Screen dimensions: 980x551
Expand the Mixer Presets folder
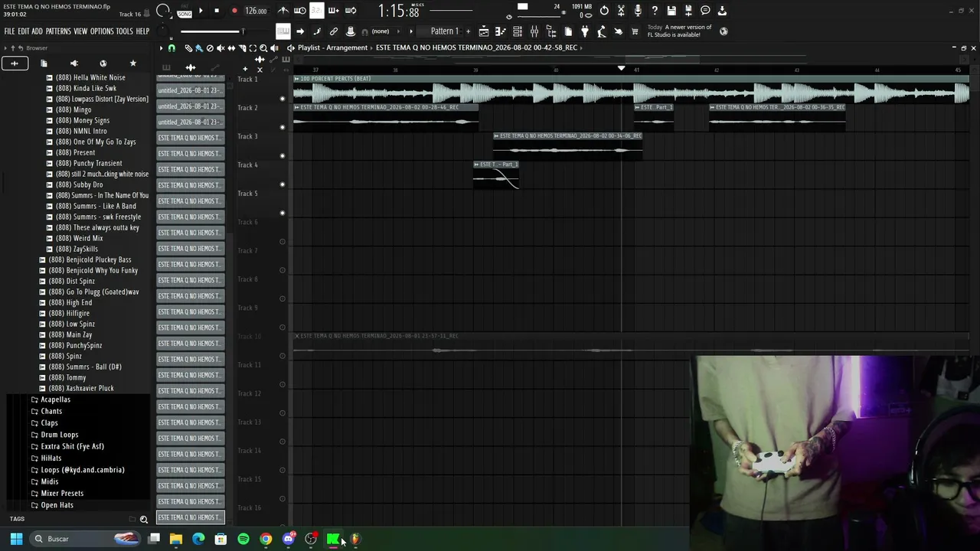coord(62,493)
